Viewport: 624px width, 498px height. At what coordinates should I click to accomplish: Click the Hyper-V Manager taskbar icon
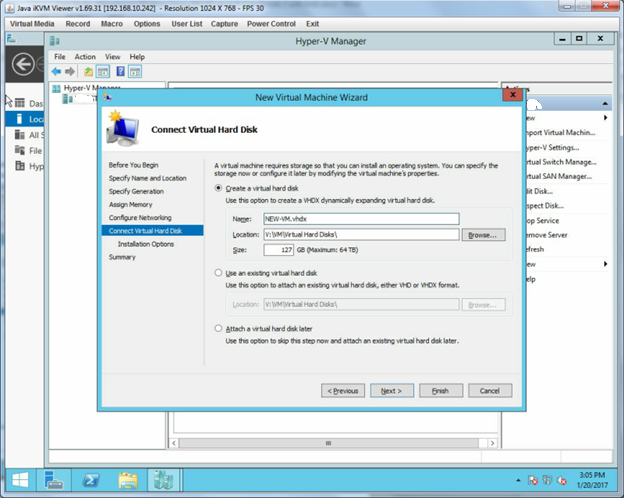(x=164, y=480)
